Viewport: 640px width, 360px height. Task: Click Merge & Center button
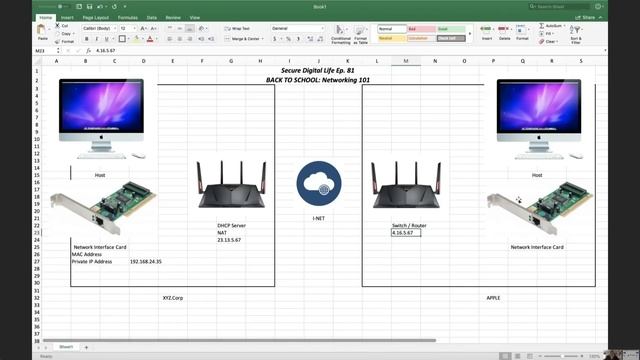pos(244,39)
